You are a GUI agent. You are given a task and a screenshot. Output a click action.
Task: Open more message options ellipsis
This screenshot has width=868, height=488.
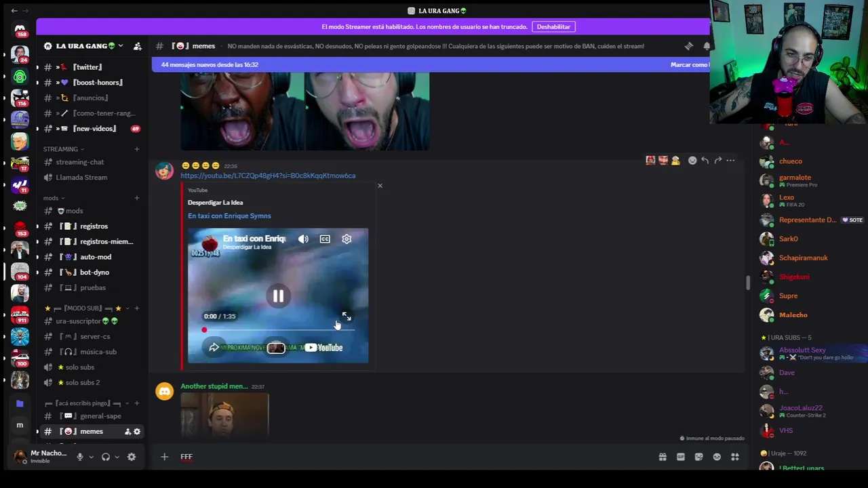(730, 161)
